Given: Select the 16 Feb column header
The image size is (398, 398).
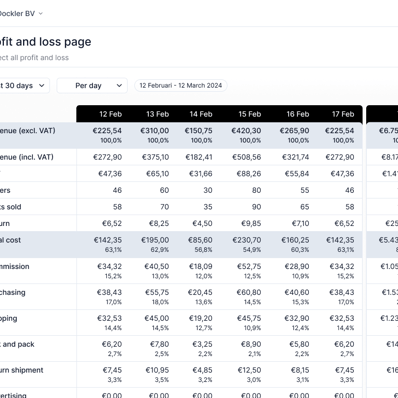Looking at the screenshot, I should pyautogui.click(x=298, y=114).
